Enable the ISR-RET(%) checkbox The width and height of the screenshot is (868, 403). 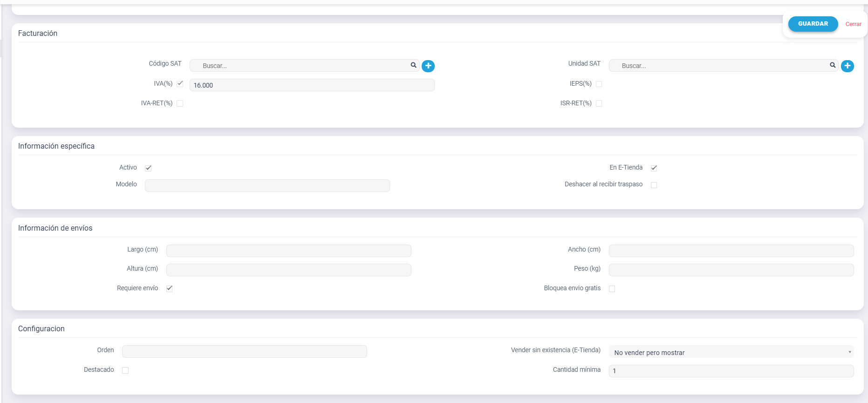599,103
